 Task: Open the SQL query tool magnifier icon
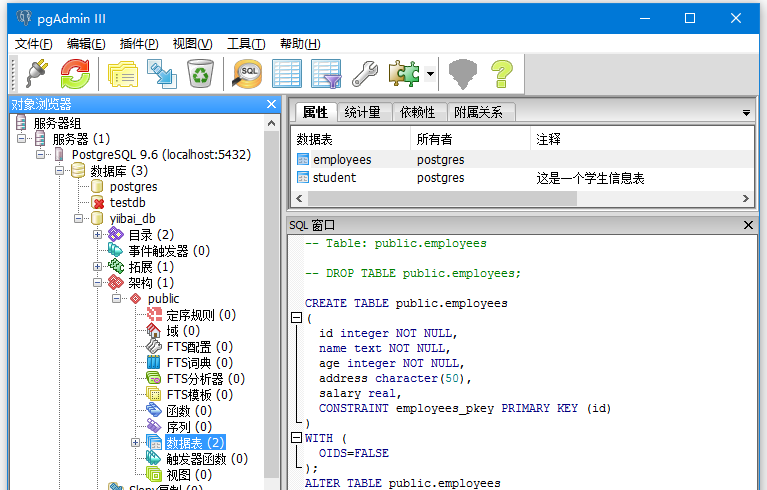[247, 73]
